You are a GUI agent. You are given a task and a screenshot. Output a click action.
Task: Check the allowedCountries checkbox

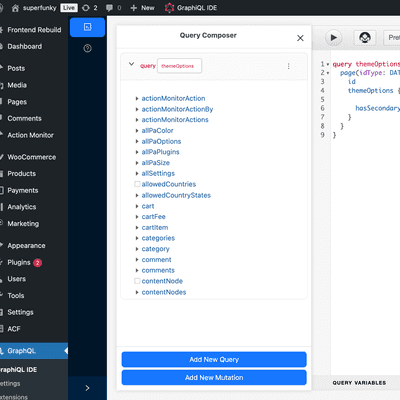(x=137, y=184)
